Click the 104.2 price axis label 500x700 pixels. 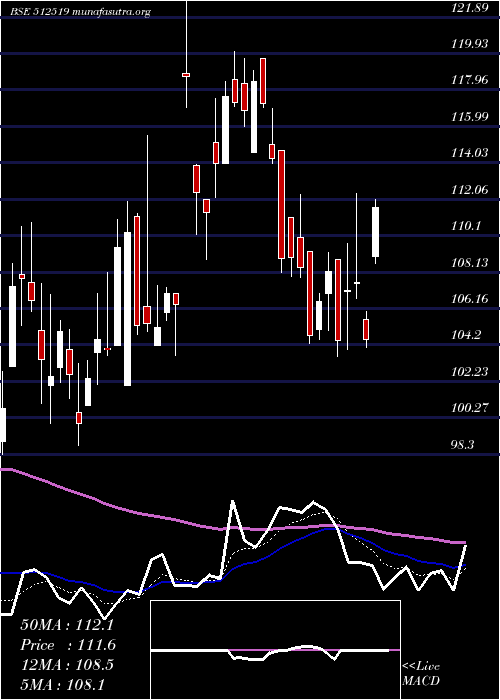tap(467, 335)
